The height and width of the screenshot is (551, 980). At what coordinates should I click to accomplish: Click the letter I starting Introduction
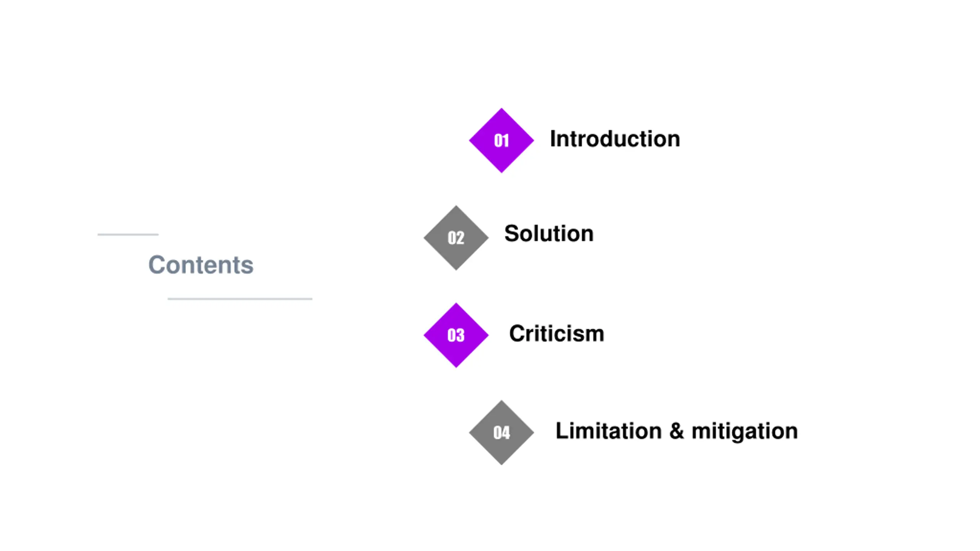553,139
